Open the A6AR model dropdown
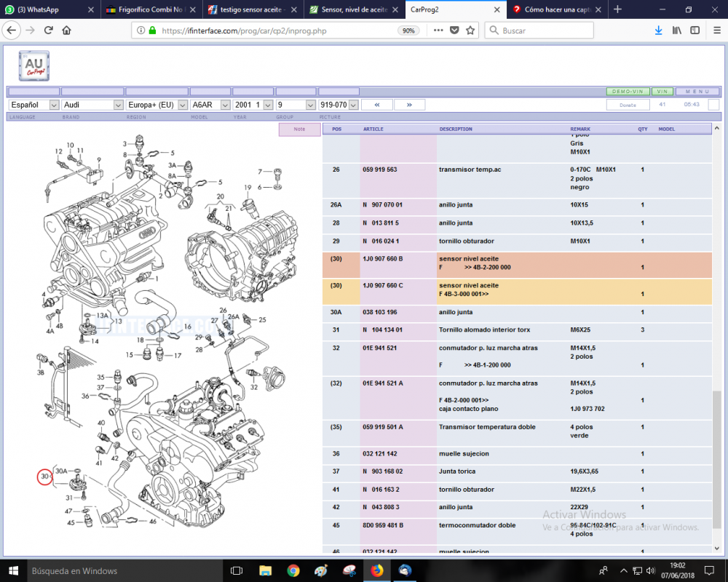 [210, 105]
